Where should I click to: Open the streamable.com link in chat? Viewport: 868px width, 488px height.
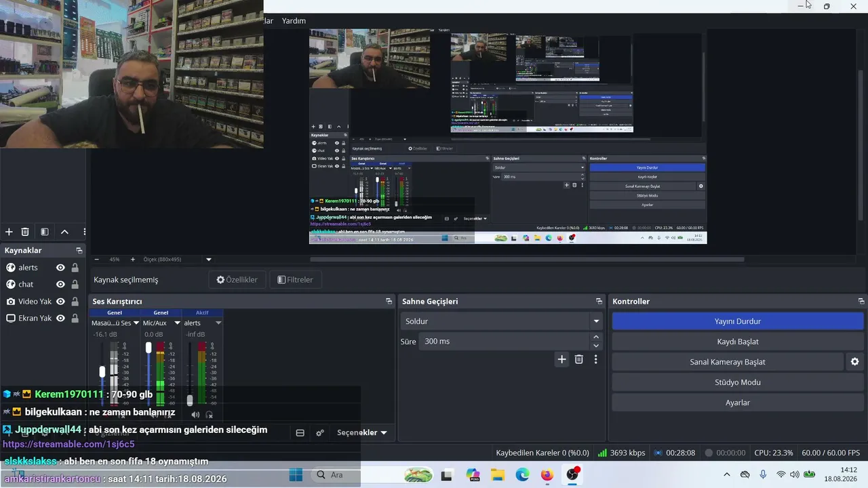coord(68,445)
